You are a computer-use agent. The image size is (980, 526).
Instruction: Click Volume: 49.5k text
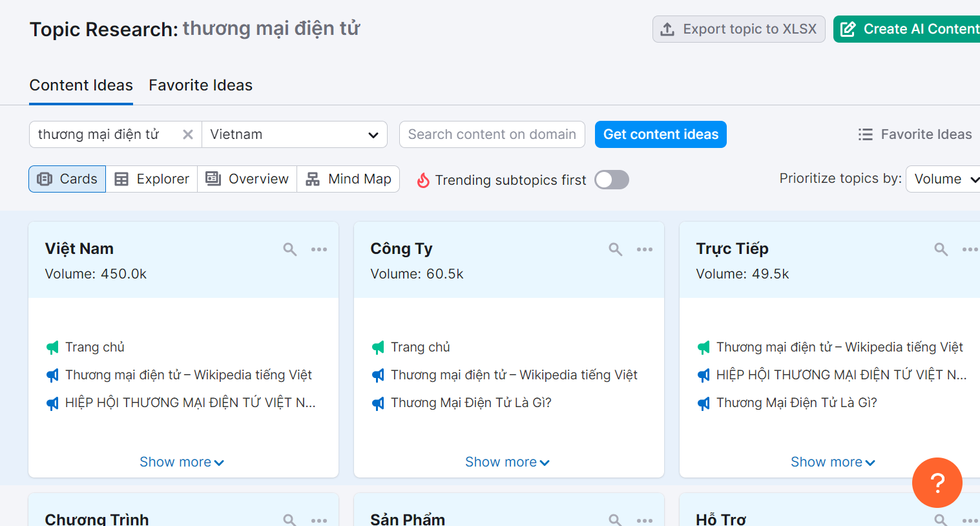coord(743,274)
